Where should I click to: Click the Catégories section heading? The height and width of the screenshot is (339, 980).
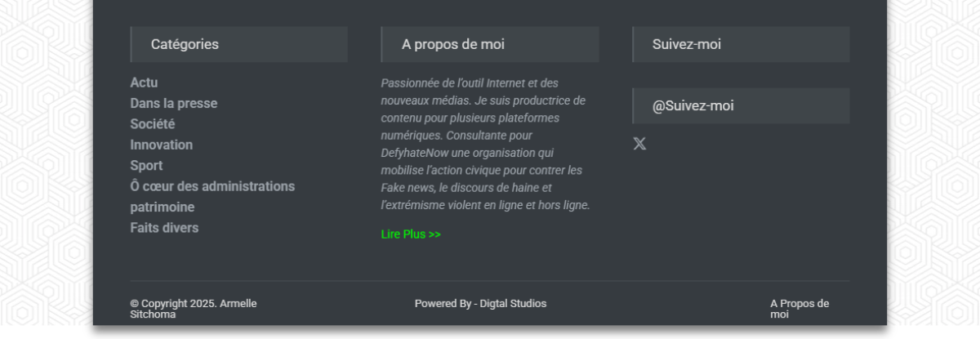coord(239,44)
